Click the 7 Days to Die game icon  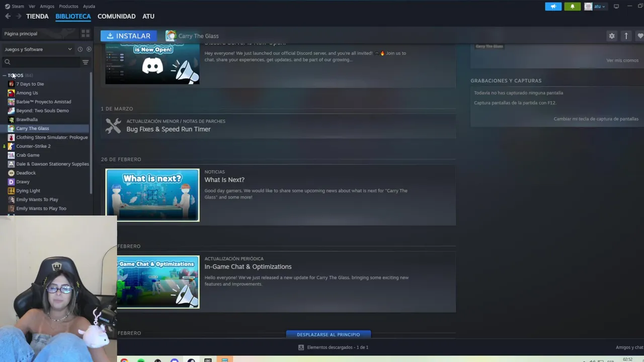(x=11, y=84)
